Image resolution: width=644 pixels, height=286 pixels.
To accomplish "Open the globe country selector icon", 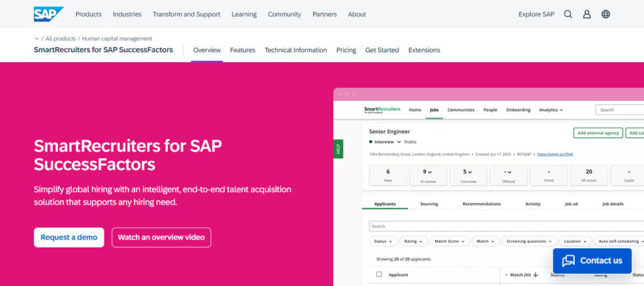I will tap(606, 14).
